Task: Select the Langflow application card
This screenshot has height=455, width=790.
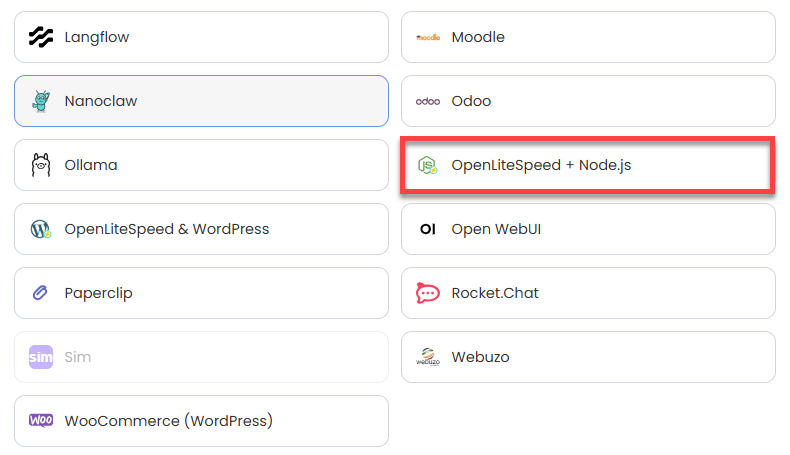Action: click(x=202, y=37)
